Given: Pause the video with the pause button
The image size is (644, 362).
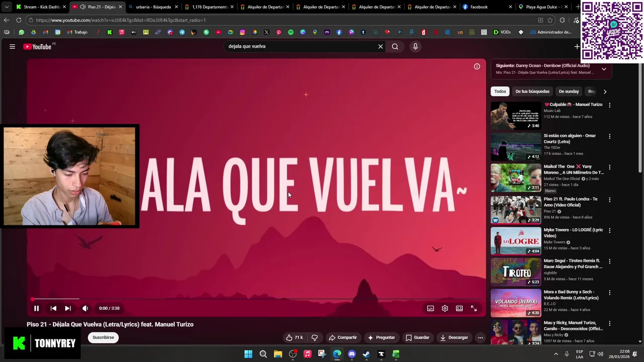Looking at the screenshot, I should (x=36, y=308).
